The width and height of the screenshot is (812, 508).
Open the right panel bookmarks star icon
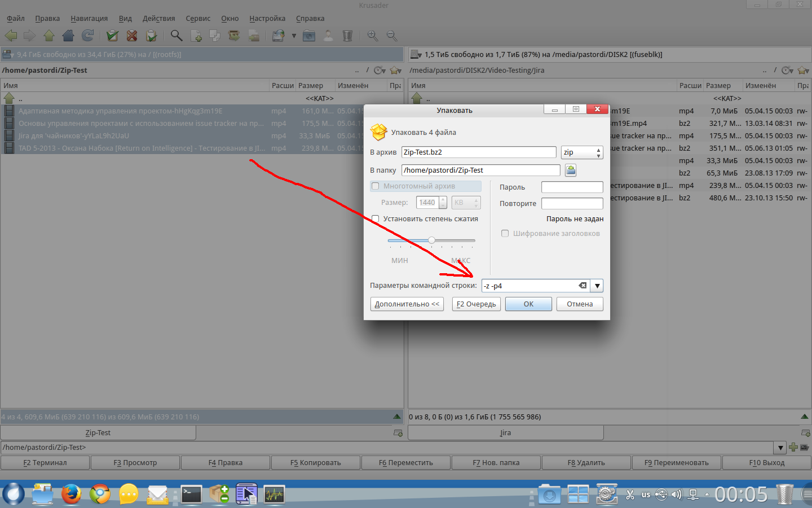[x=804, y=71]
